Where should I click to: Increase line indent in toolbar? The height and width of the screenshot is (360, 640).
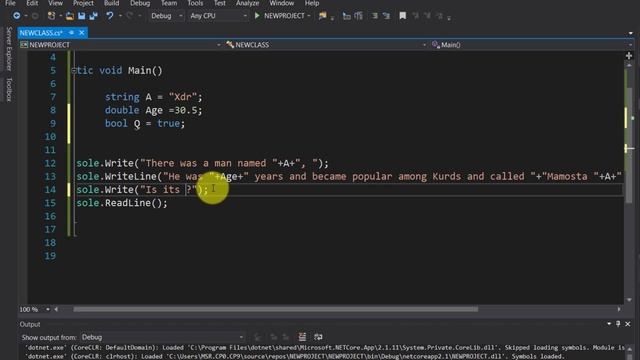(386, 16)
